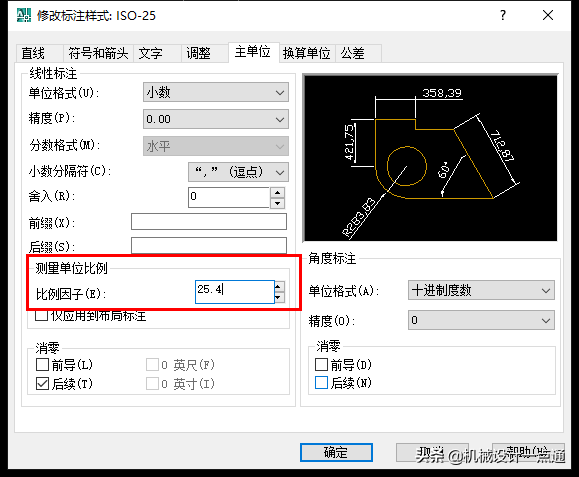This screenshot has width=579, height=477.
Task: Open the 文字 tab
Action: pos(157,54)
